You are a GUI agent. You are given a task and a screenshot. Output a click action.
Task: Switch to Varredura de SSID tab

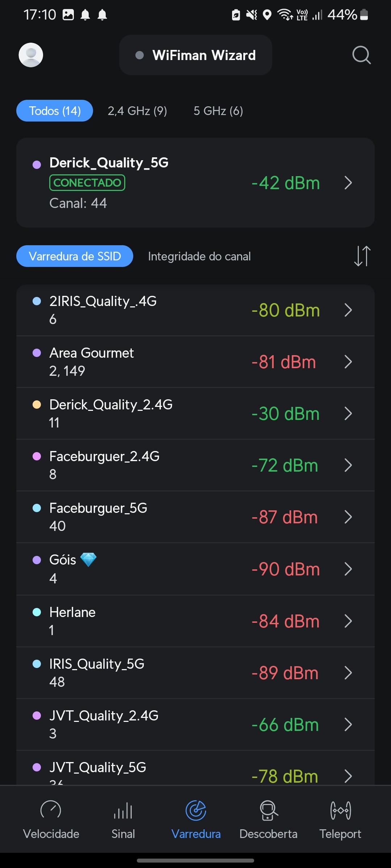75,256
